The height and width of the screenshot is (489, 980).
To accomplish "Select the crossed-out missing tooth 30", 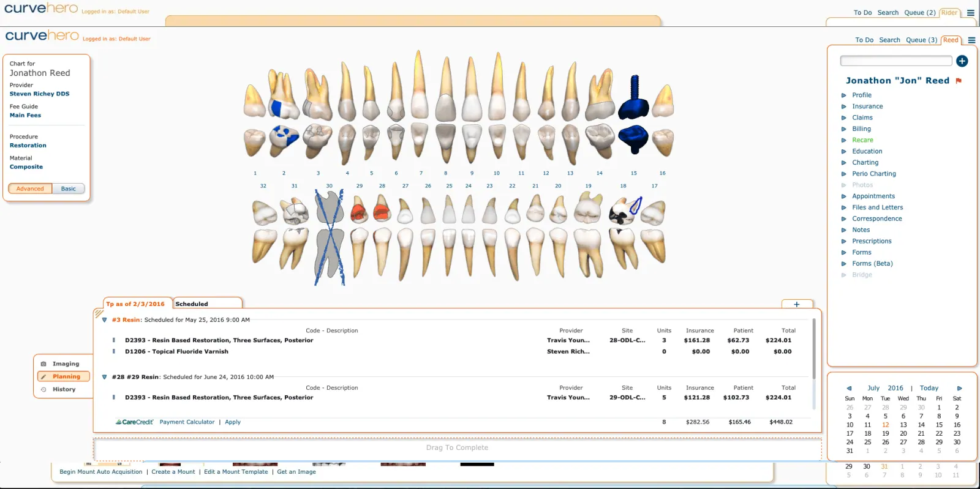I will (330, 237).
